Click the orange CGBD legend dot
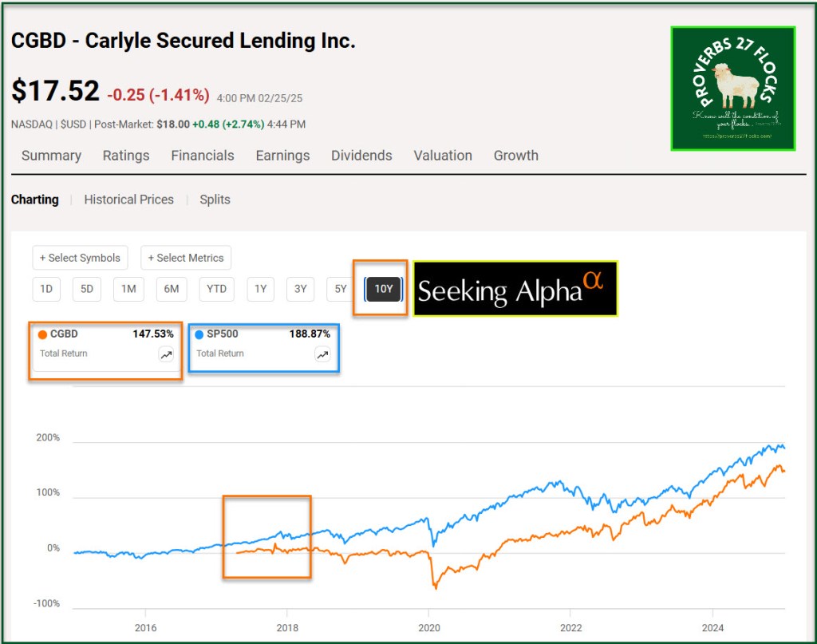817x644 pixels. point(43,334)
